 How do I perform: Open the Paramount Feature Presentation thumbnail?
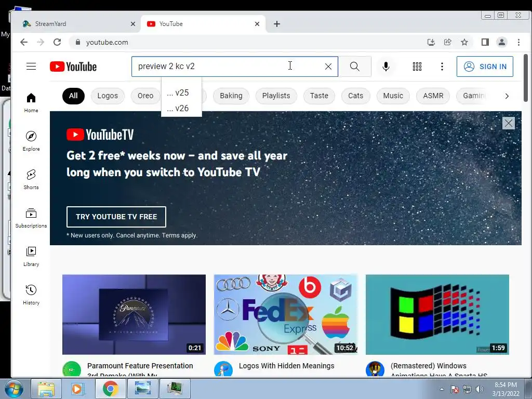134,314
